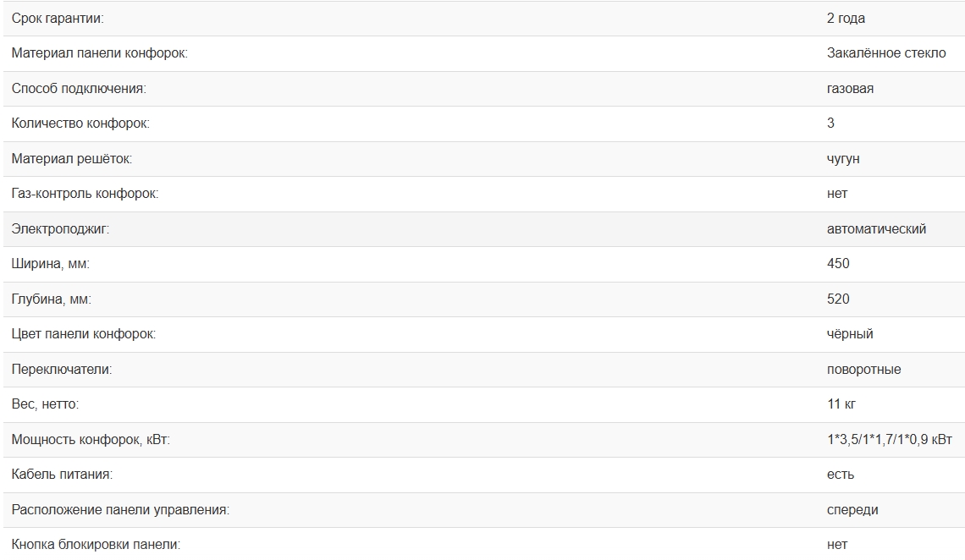Screen dimensions: 965x560
Task: Click the '11 кг' net weight value
Action: (842, 404)
